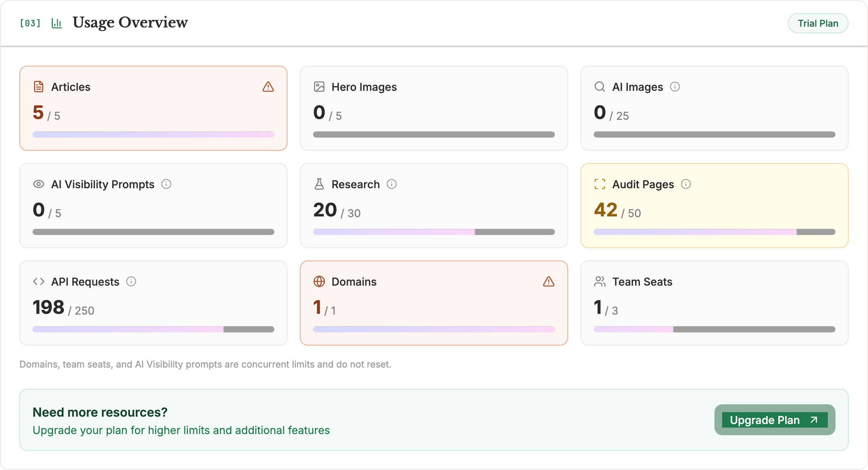Viewport: 868px width, 470px height.
Task: Click the 'Hero Images' card title
Action: pyautogui.click(x=364, y=87)
